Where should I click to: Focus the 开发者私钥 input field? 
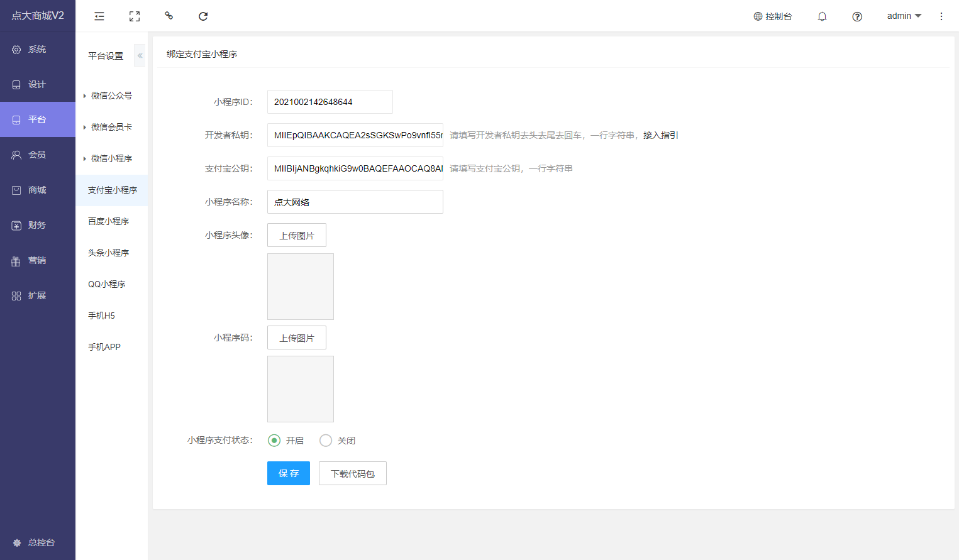coord(355,135)
